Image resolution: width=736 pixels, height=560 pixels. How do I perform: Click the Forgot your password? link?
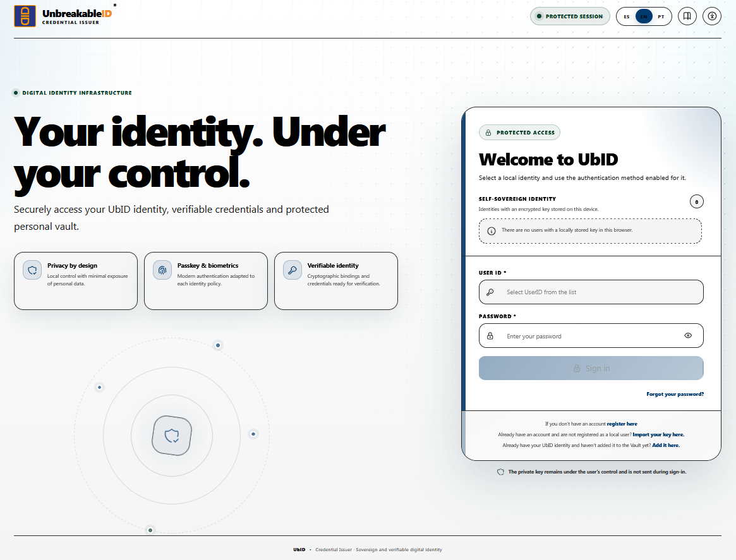pyautogui.click(x=675, y=395)
